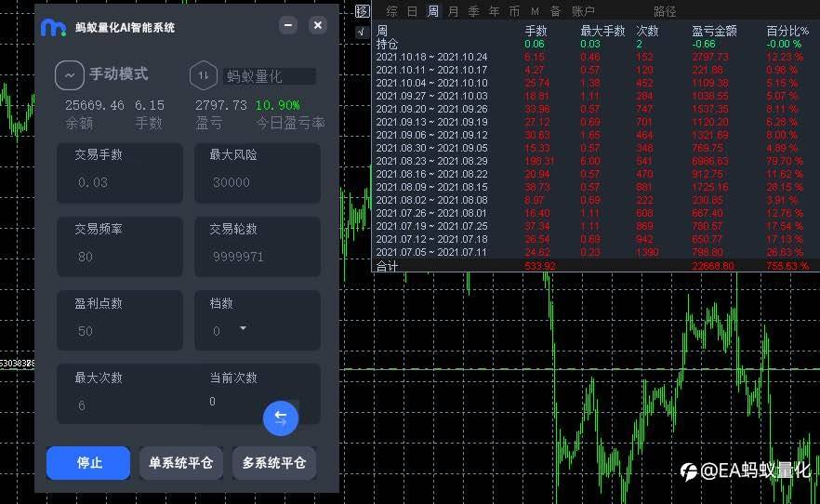Open the 备 tab
This screenshot has width=820, height=504.
pos(555,11)
